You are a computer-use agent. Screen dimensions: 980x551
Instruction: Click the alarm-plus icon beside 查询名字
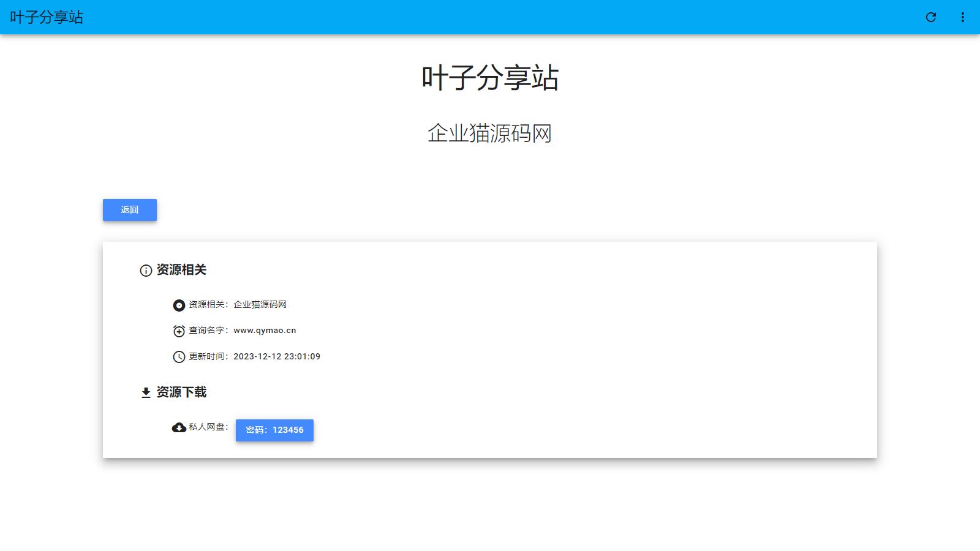(x=179, y=331)
